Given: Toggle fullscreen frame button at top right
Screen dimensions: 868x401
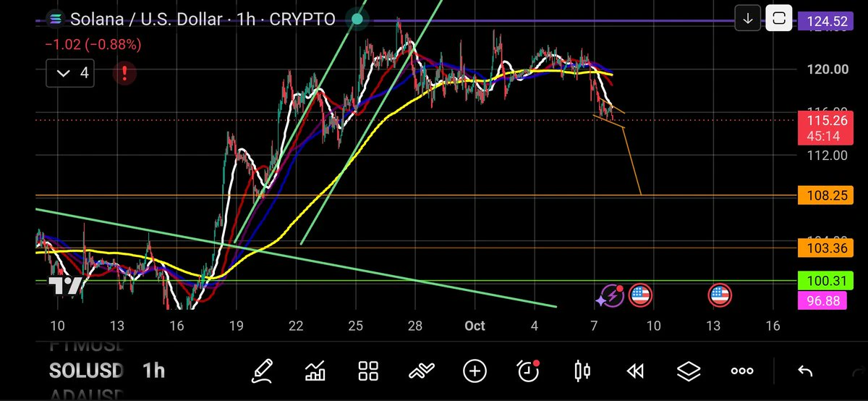Looking at the screenshot, I should (x=779, y=18).
